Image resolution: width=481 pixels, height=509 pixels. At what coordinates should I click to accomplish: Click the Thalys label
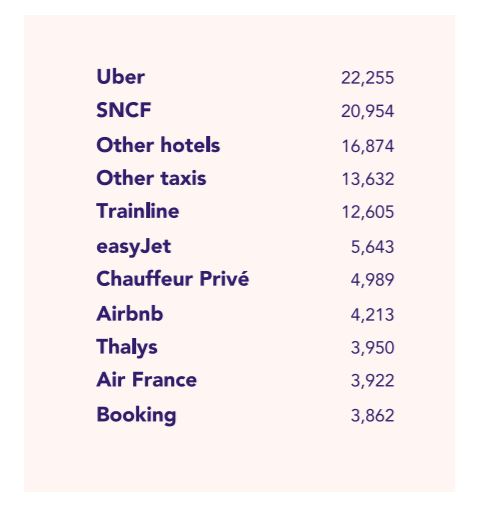coord(127,347)
